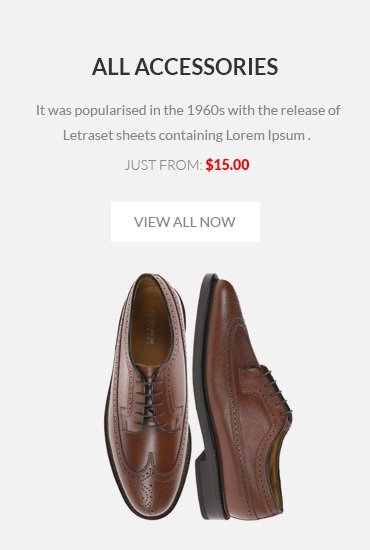The image size is (370, 550).
Task: Click the Letraset sheets text line
Action: [x=187, y=135]
